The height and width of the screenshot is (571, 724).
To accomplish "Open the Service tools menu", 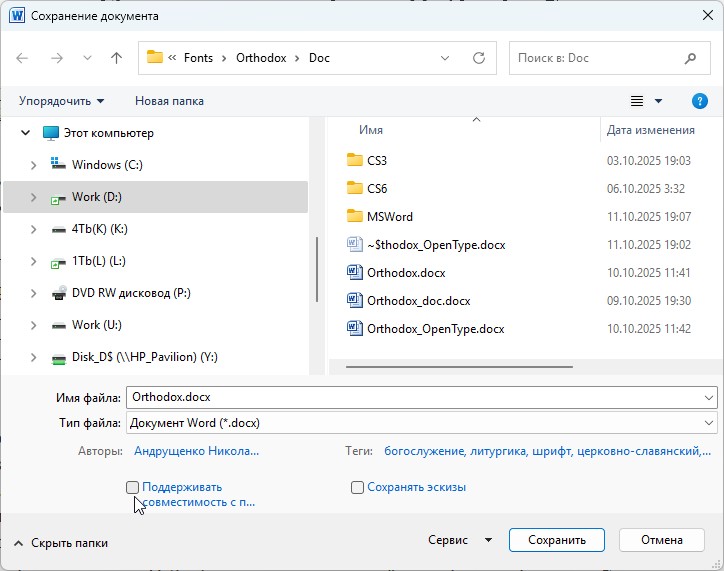I will pyautogui.click(x=459, y=540).
